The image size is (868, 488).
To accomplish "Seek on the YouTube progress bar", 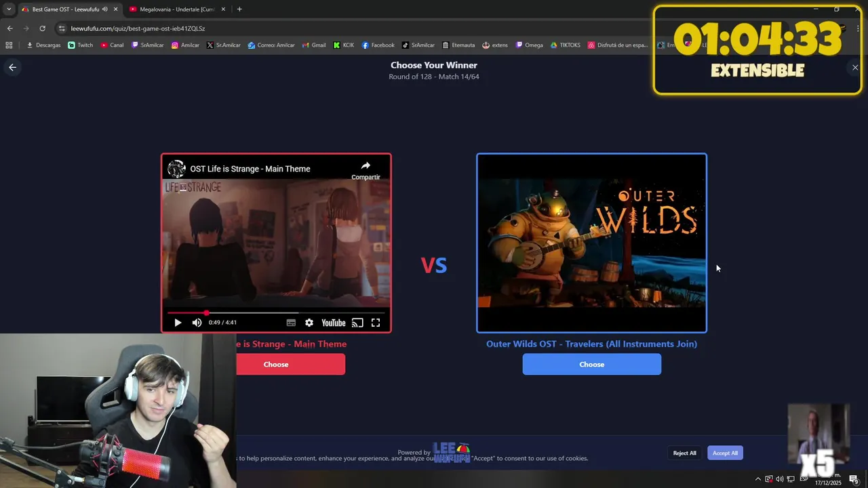I will tap(276, 313).
